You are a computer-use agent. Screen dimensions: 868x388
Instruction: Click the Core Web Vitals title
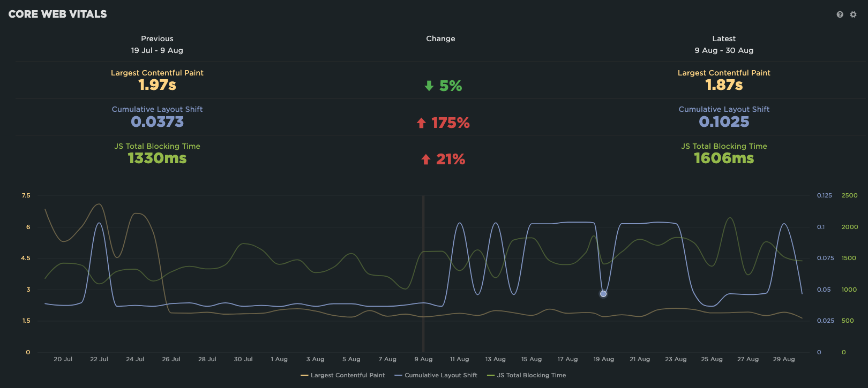(58, 14)
